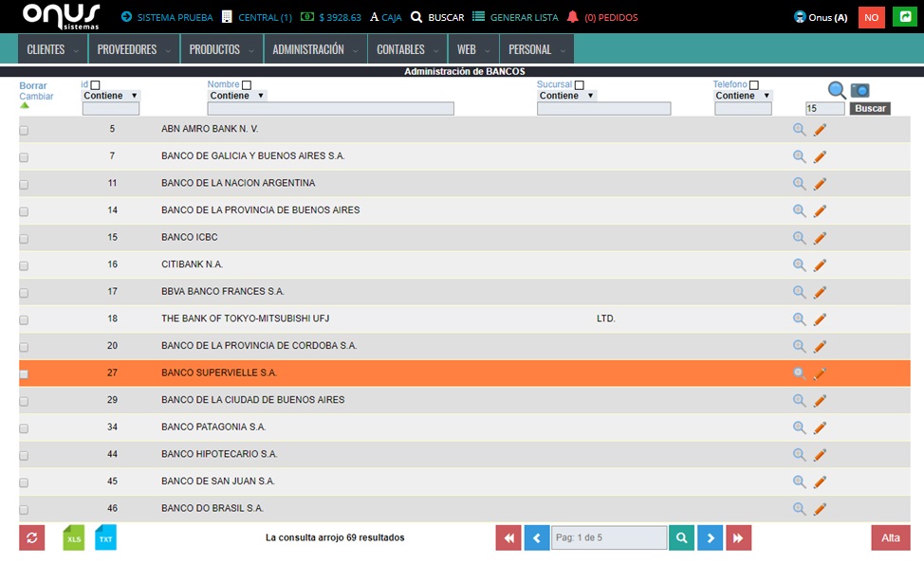This screenshot has height=564, width=924.
Task: Edit BANCO SUPERVIELLE S.A. pencil icon
Action: point(820,373)
